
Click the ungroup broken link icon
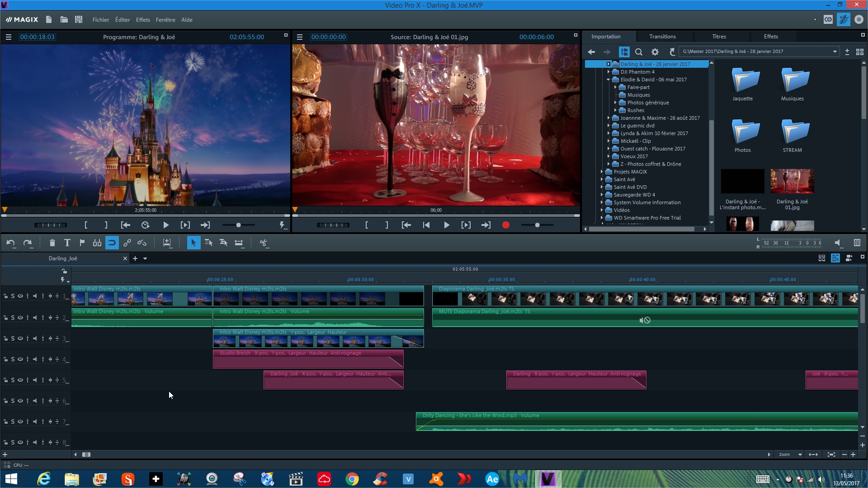coord(142,243)
